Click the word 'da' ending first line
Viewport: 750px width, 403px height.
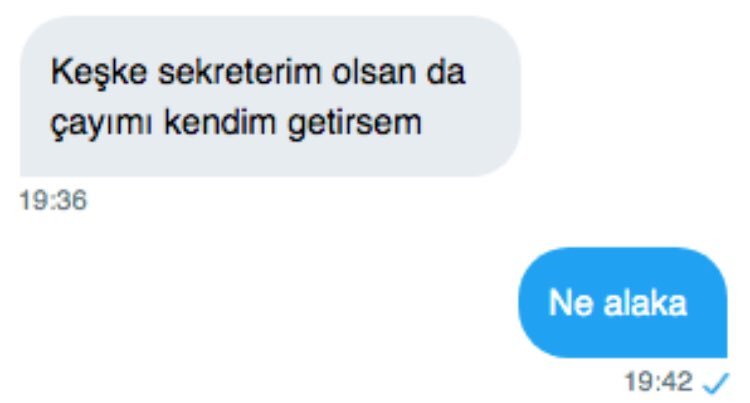446,73
